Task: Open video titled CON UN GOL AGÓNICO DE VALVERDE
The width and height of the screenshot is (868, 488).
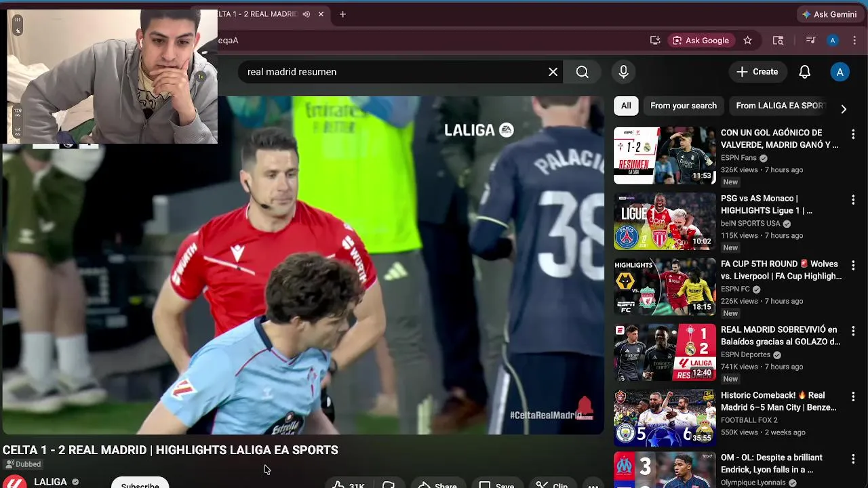Action: point(779,139)
